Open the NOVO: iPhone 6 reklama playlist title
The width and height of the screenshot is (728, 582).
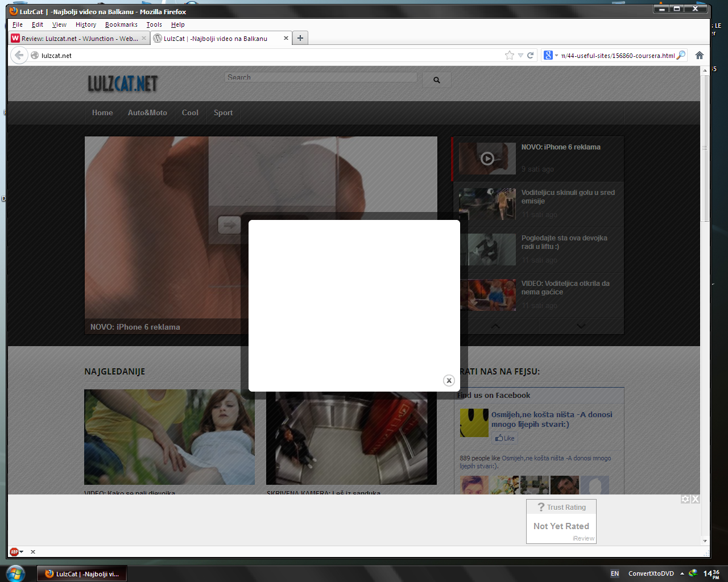click(561, 147)
